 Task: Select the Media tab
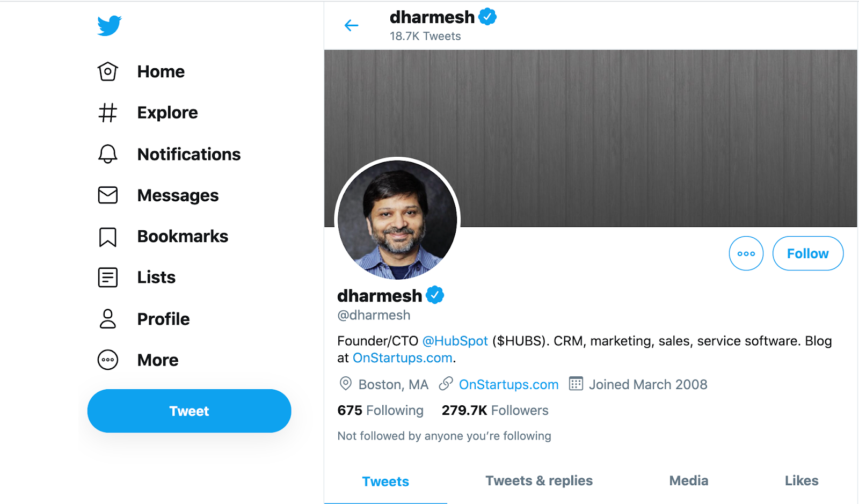point(688,481)
